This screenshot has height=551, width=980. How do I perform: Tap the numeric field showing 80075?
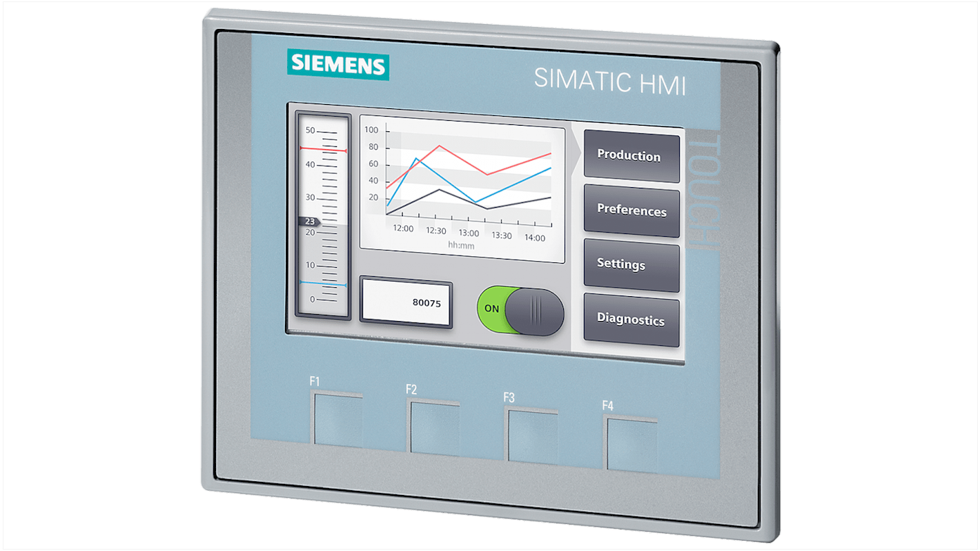coord(406,302)
